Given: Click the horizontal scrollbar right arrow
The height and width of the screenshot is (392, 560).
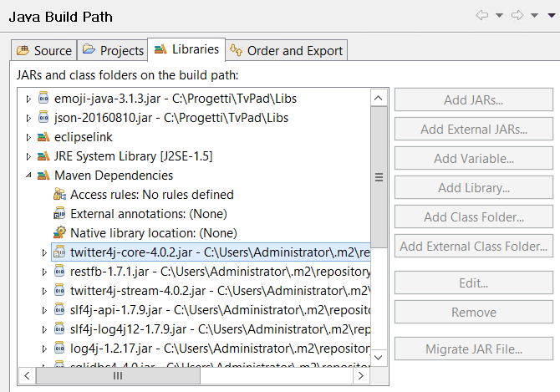Looking at the screenshot, I should tap(362, 376).
